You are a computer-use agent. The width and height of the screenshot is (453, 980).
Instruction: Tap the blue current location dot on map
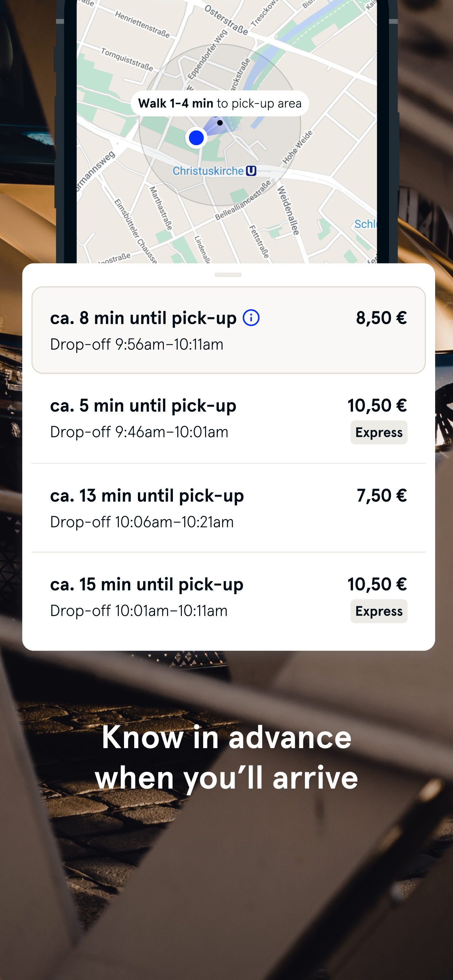[197, 138]
